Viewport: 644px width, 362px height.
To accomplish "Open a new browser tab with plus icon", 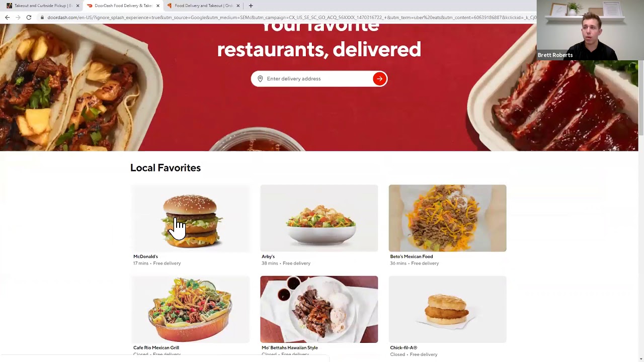I will point(251,6).
